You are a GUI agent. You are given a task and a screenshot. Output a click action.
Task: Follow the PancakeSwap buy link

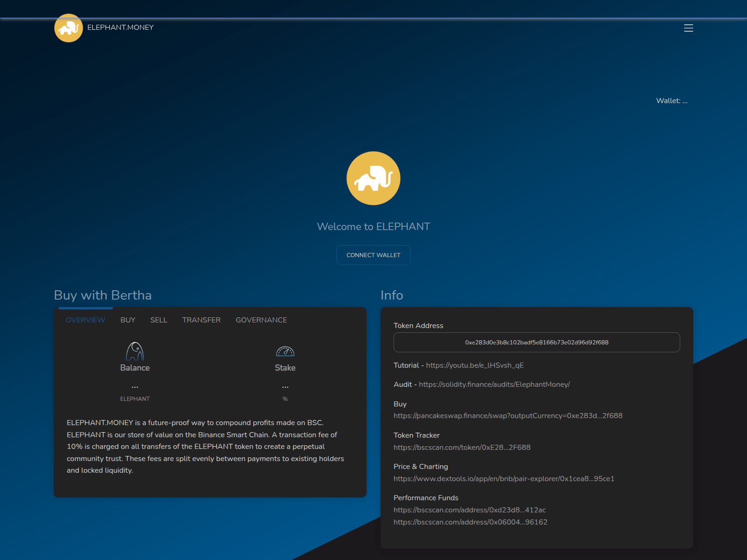(x=507, y=416)
